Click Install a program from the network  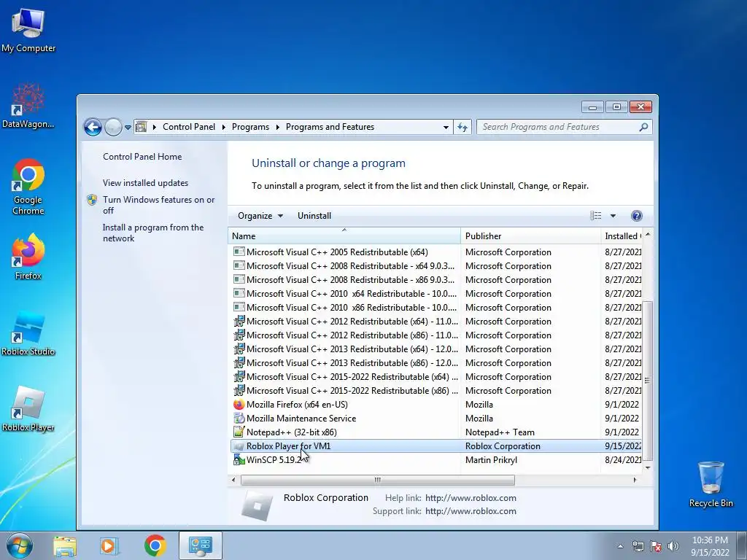click(x=153, y=233)
